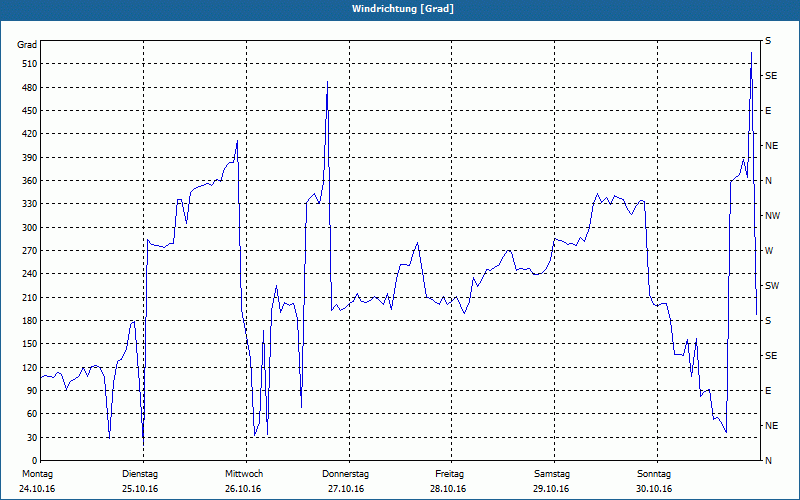Pick the 360 degree axis label
This screenshot has width=800, height=500.
tap(29, 181)
